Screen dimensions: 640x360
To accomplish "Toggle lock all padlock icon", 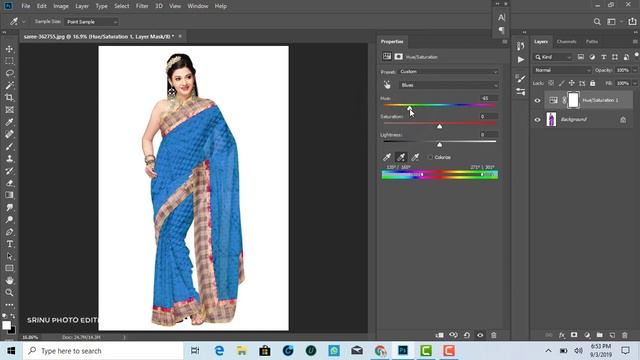I will (593, 83).
